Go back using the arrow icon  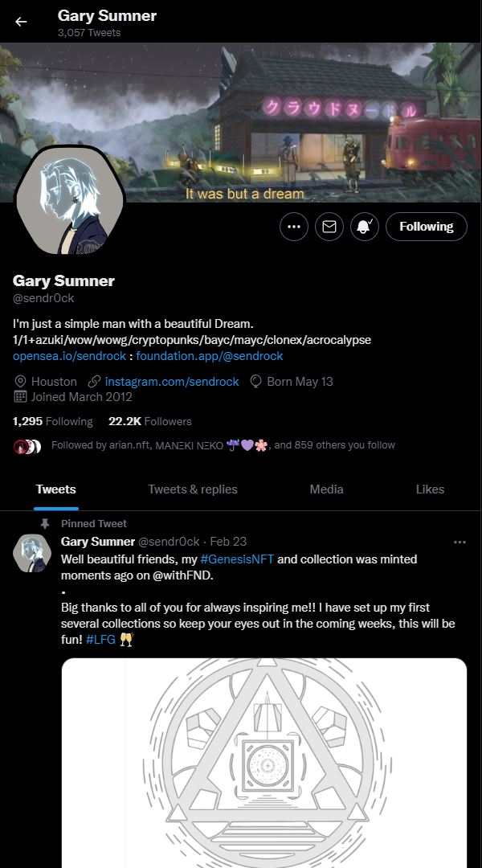click(x=21, y=22)
